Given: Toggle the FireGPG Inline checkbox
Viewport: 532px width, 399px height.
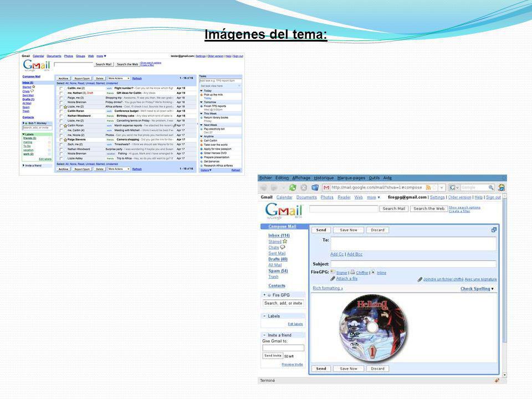Looking at the screenshot, I should coord(373,272).
